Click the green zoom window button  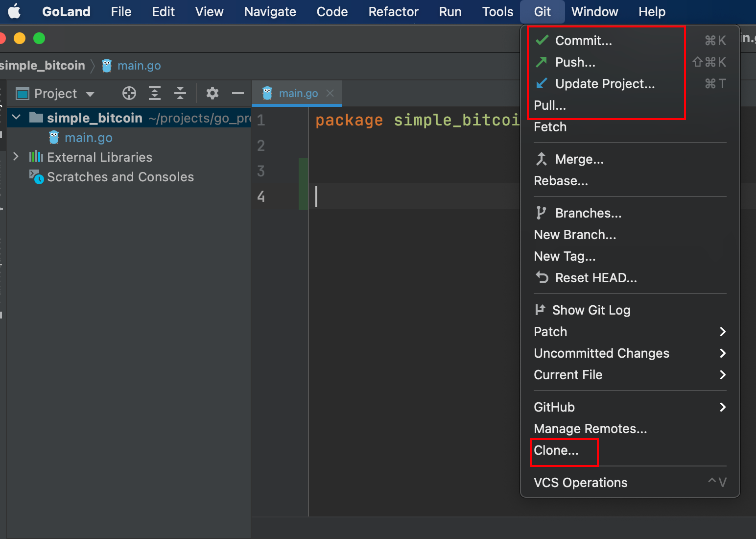[39, 38]
